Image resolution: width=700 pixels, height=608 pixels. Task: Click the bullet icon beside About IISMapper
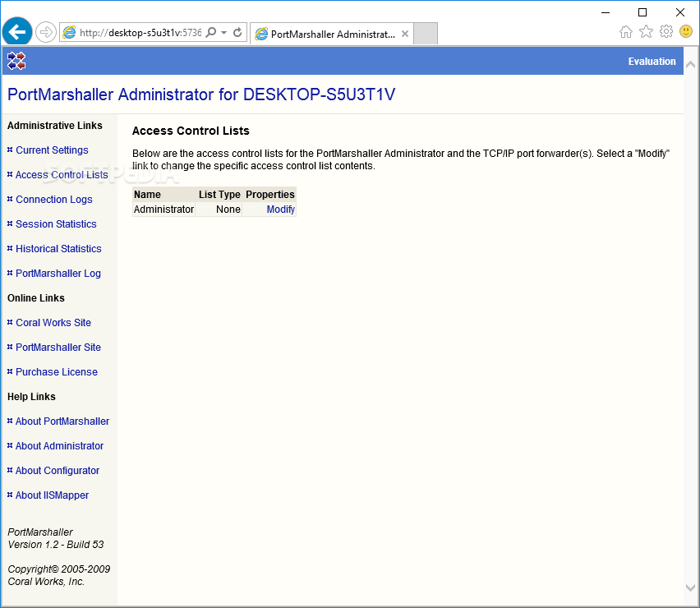tap(10, 494)
